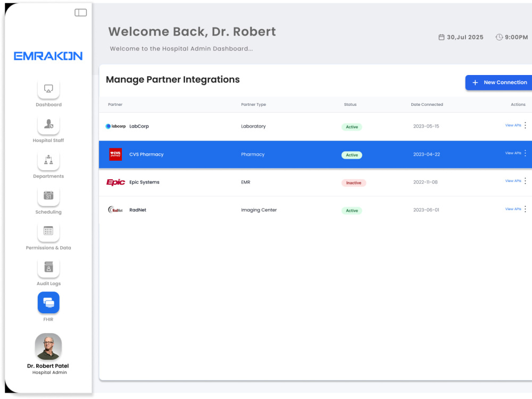
Task: Click the Partner column header
Action: coord(115,104)
